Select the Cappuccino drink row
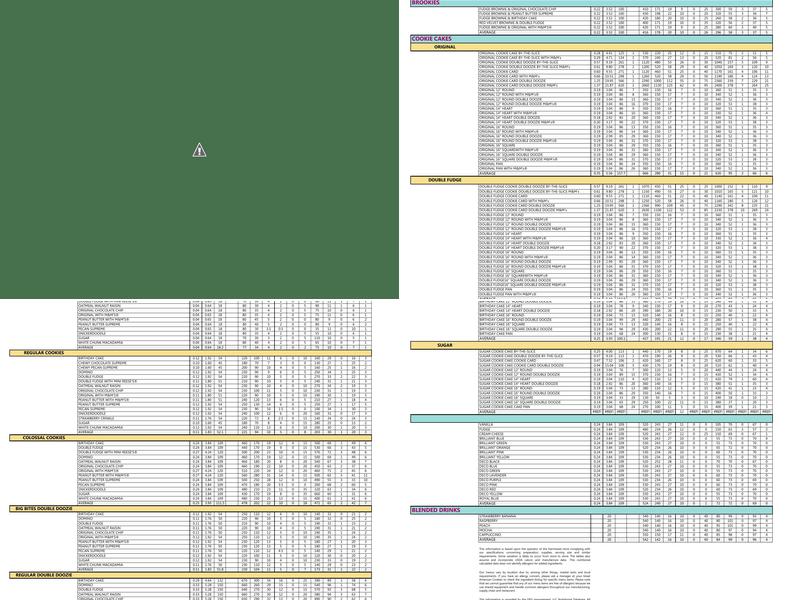This screenshot has height=600, width=800. (x=490, y=534)
